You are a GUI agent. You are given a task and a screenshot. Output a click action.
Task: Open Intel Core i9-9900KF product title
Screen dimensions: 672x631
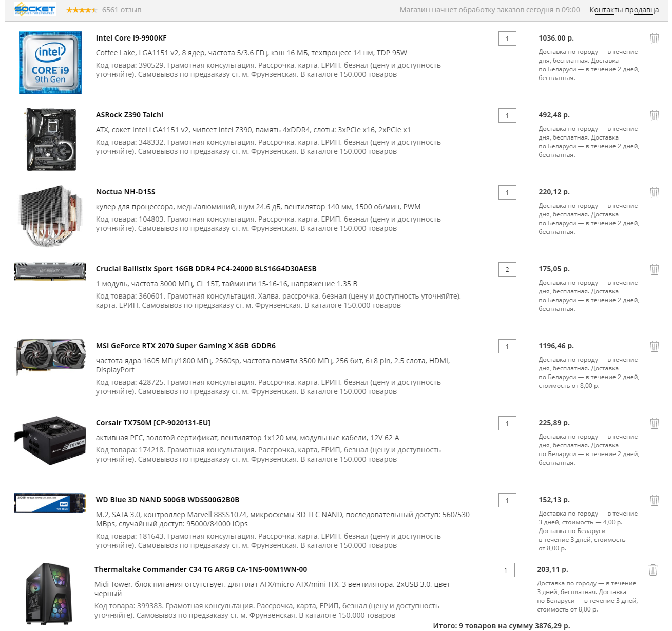click(131, 38)
